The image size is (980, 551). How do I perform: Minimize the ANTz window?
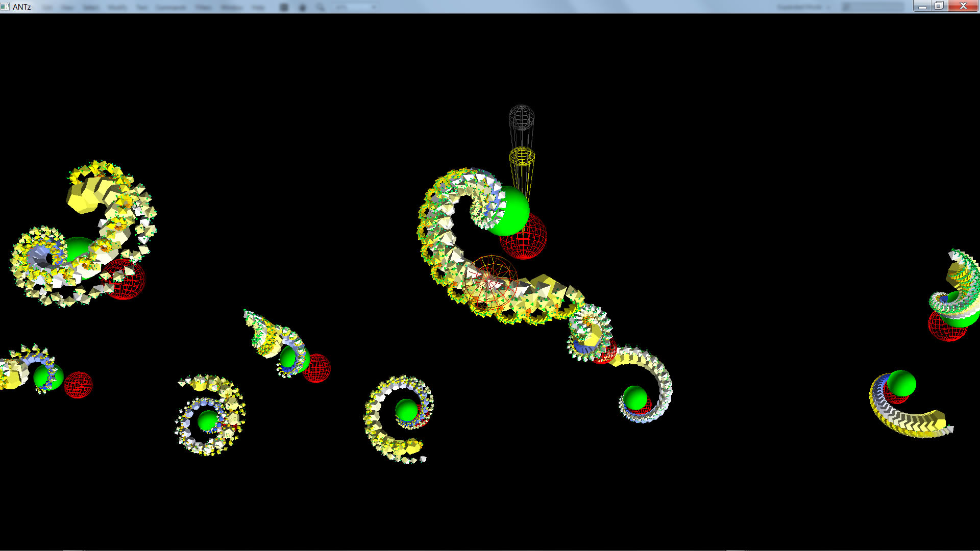coord(922,6)
